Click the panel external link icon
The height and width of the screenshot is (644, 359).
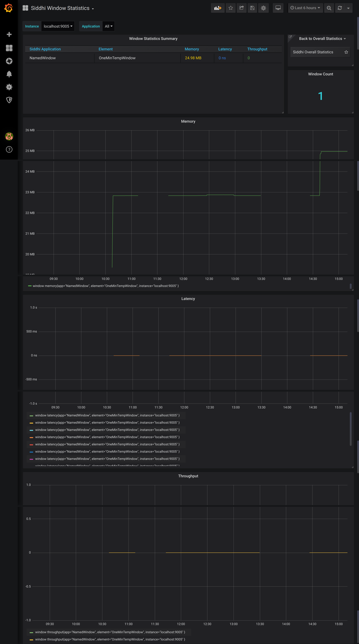click(x=290, y=37)
